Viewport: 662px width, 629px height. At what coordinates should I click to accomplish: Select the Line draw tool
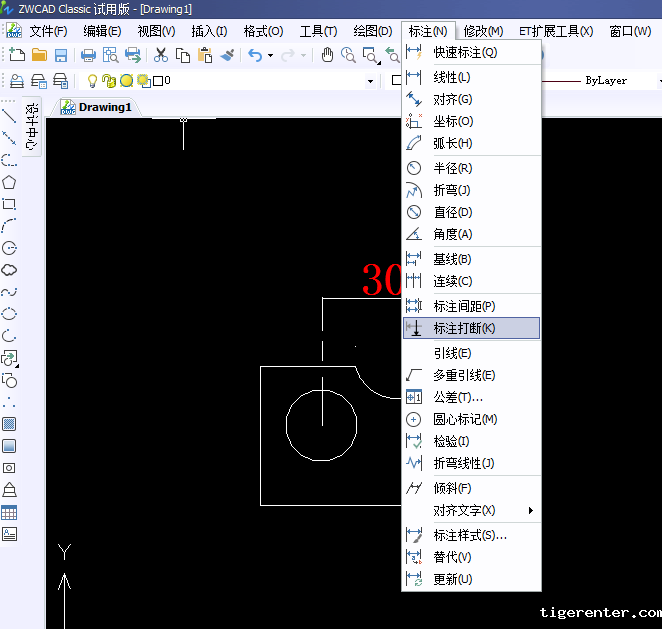[x=9, y=117]
